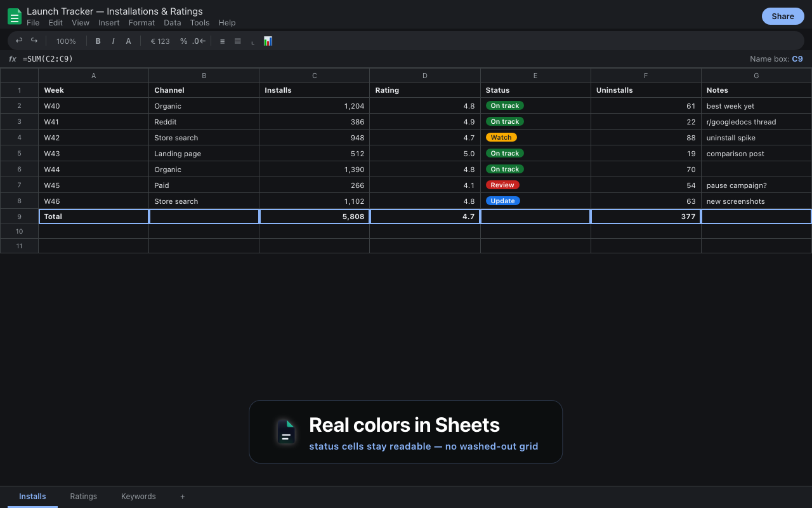The image size is (812, 508).
Task: Open the Insert menu
Action: (109, 23)
